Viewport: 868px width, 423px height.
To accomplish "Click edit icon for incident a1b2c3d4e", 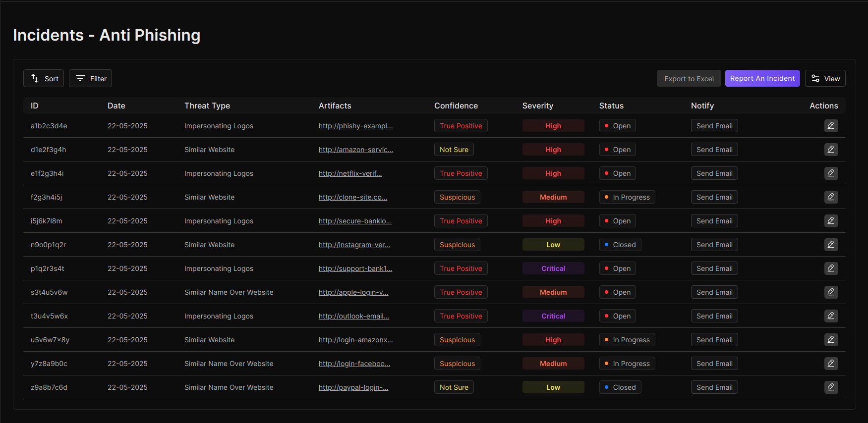I will click(x=831, y=126).
